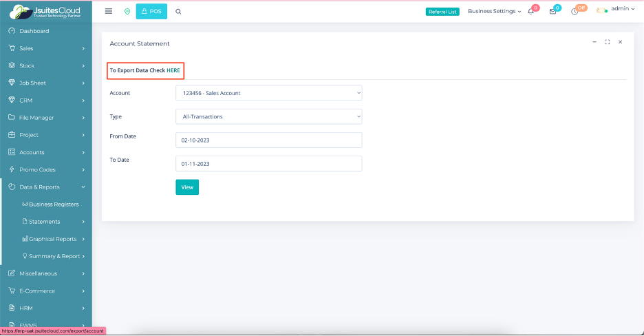Click the hamburger menu icon
This screenshot has height=336, width=644.
(109, 11)
